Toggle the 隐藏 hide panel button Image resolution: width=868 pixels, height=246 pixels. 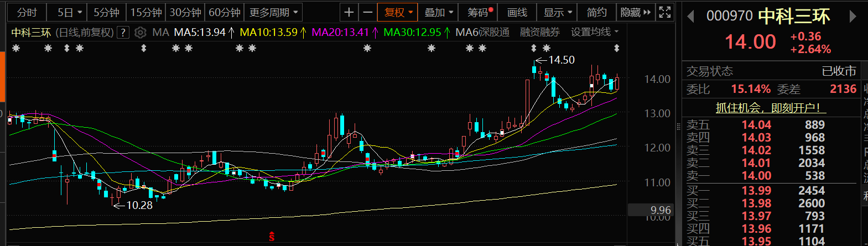click(636, 12)
